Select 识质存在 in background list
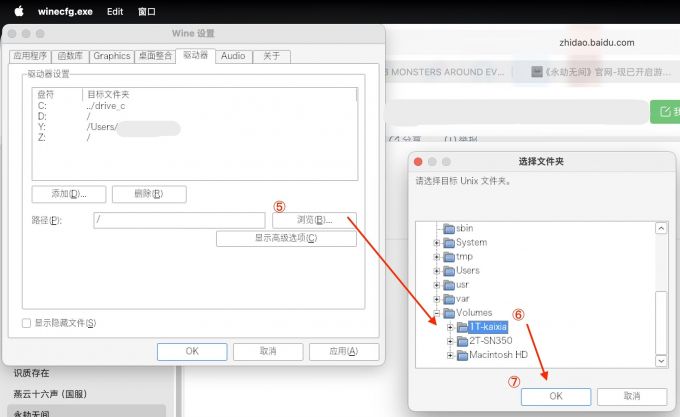Image resolution: width=680 pixels, height=417 pixels. tap(31, 373)
